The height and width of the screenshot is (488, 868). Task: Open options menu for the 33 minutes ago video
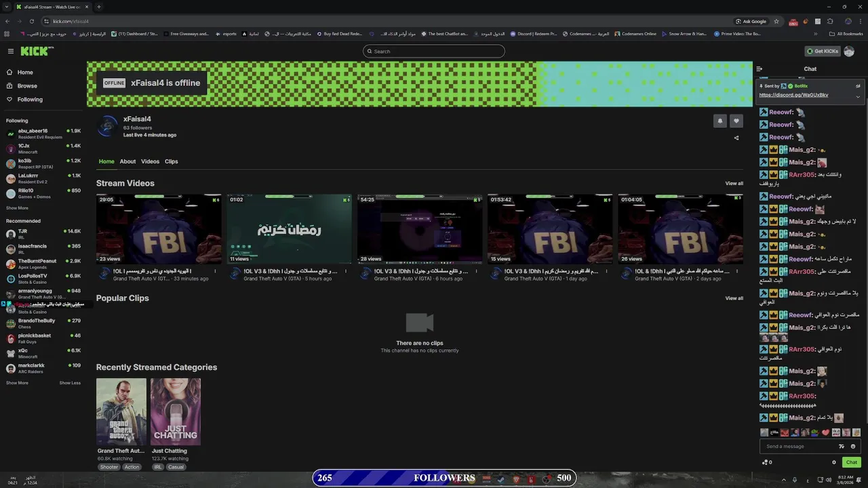(216, 272)
